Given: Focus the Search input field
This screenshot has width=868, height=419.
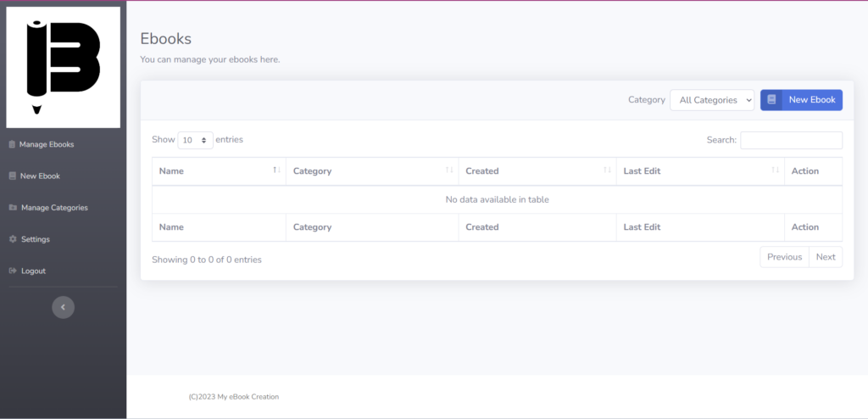Looking at the screenshot, I should pos(792,140).
